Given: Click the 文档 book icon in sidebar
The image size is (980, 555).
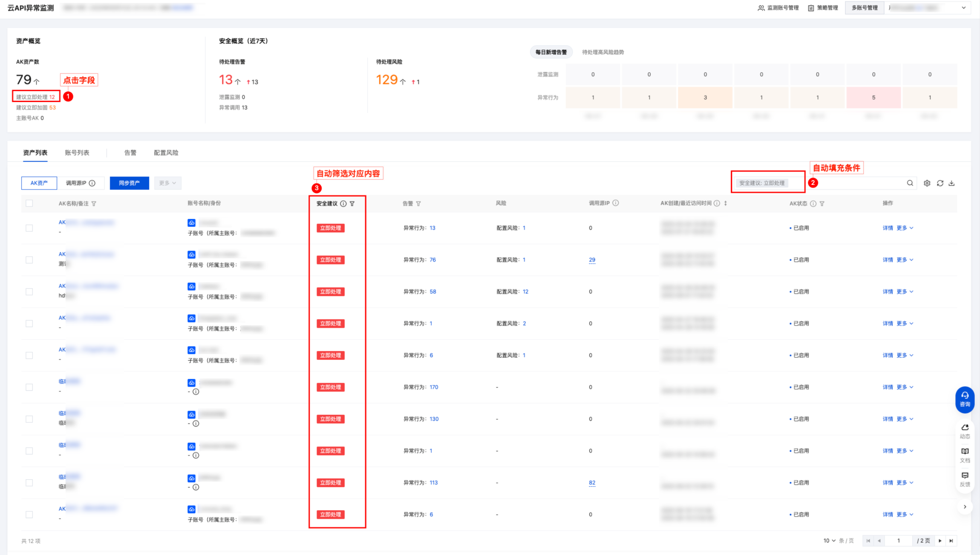Looking at the screenshot, I should (x=965, y=451).
